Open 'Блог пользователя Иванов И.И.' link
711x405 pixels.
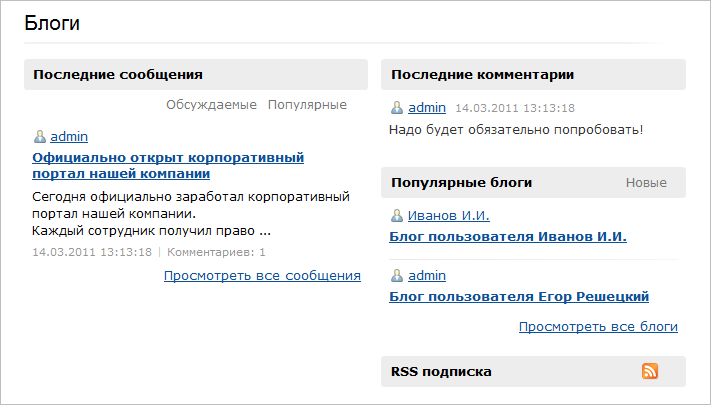pos(507,237)
